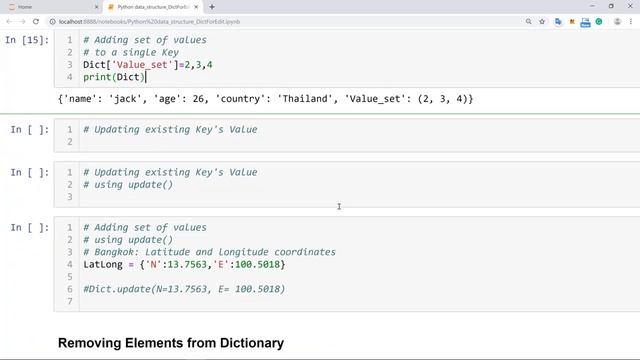Click the localhost address bar URL
This screenshot has height=360, width=640.
pos(149,22)
